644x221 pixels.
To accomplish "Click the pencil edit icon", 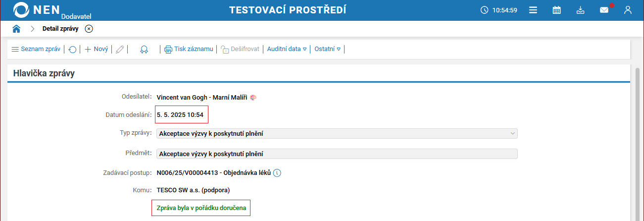I will (120, 50).
